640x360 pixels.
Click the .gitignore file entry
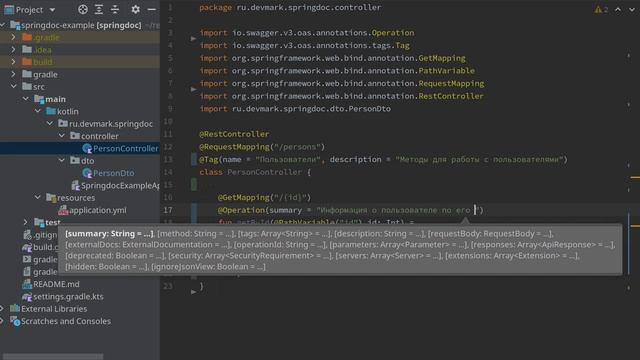click(x=45, y=235)
